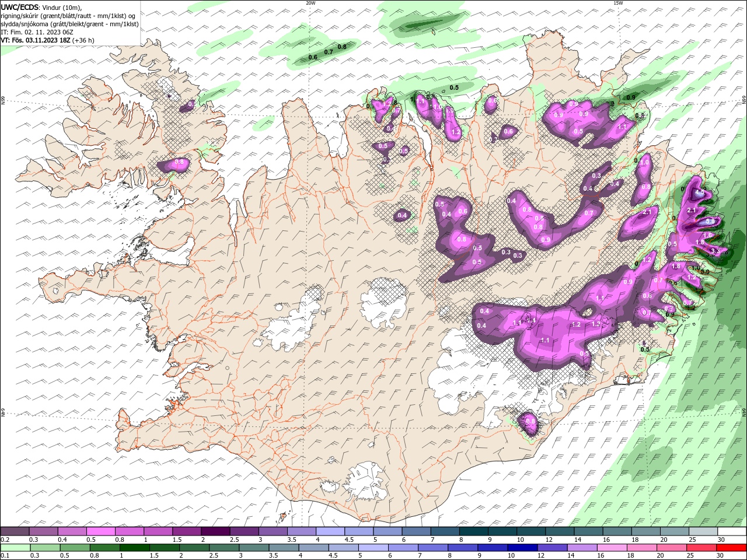Click the "15W" longitude label
This screenshot has width=747, height=560.
pos(618,3)
